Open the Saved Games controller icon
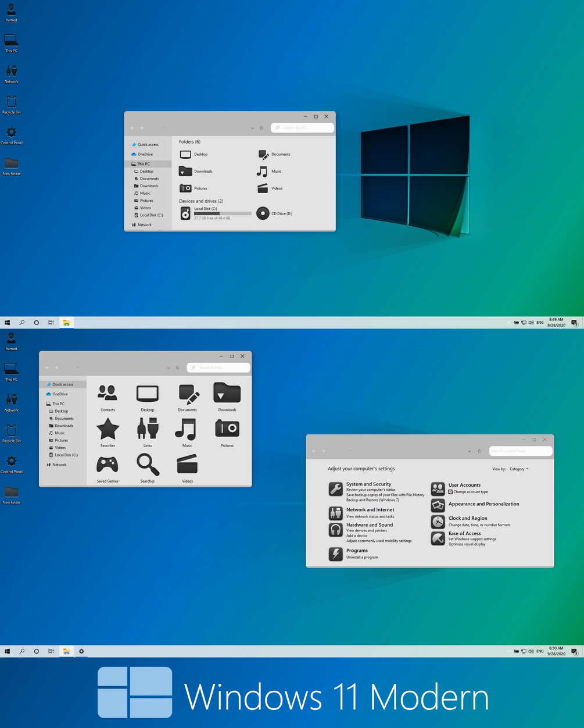The width and height of the screenshot is (584, 728). [x=108, y=465]
